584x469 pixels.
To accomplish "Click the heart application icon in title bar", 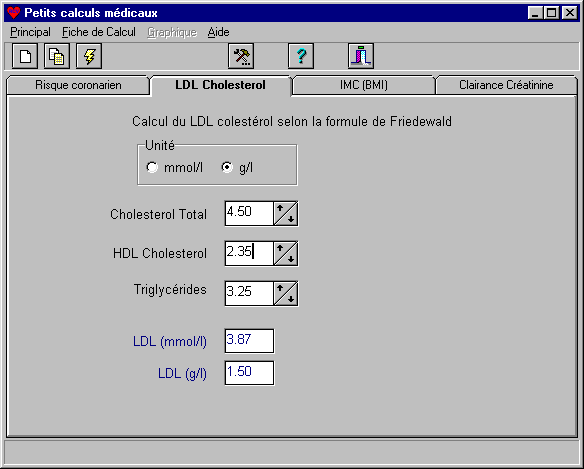I will 13,13.
